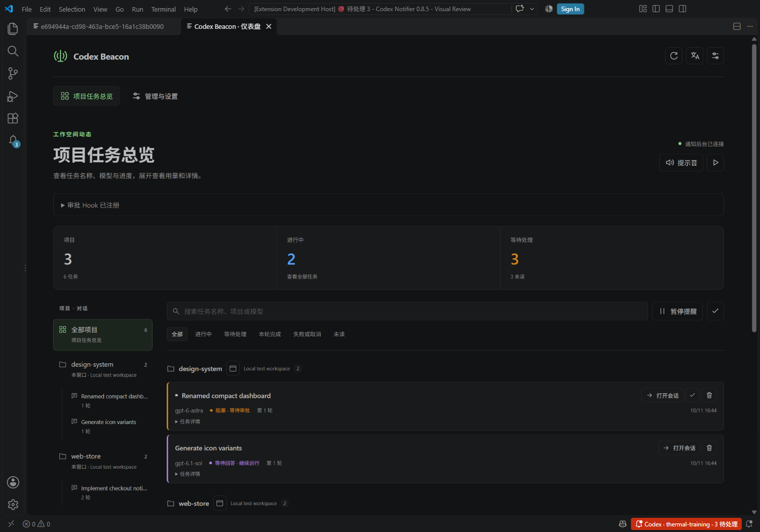Click 打开会话 for Renamed compact dashboard

pyautogui.click(x=663, y=395)
